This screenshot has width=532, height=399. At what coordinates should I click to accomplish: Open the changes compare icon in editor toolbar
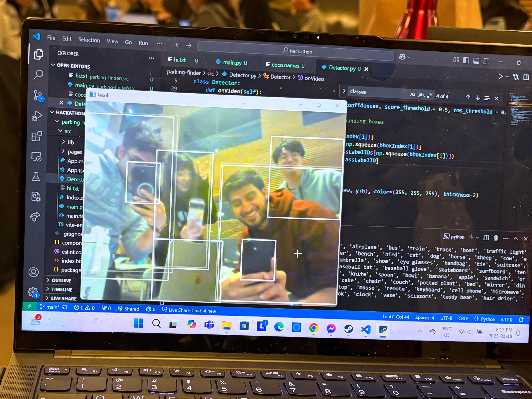[516, 77]
